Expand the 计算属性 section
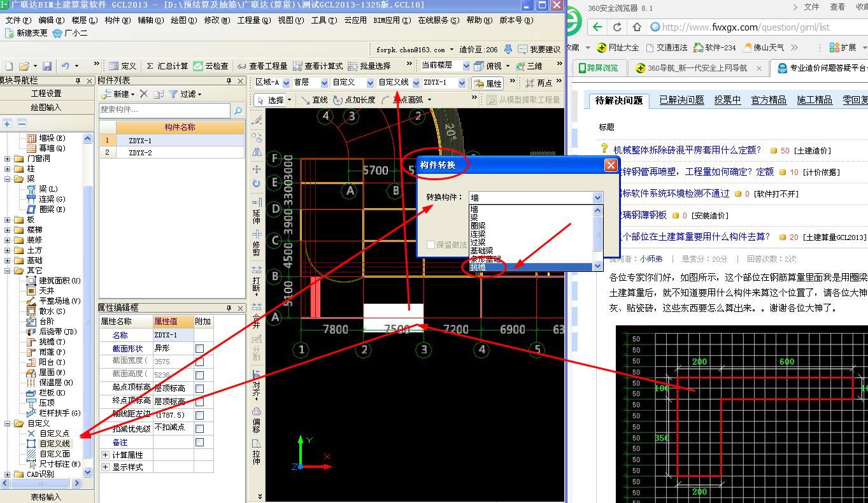This screenshot has height=503, width=868. point(105,455)
